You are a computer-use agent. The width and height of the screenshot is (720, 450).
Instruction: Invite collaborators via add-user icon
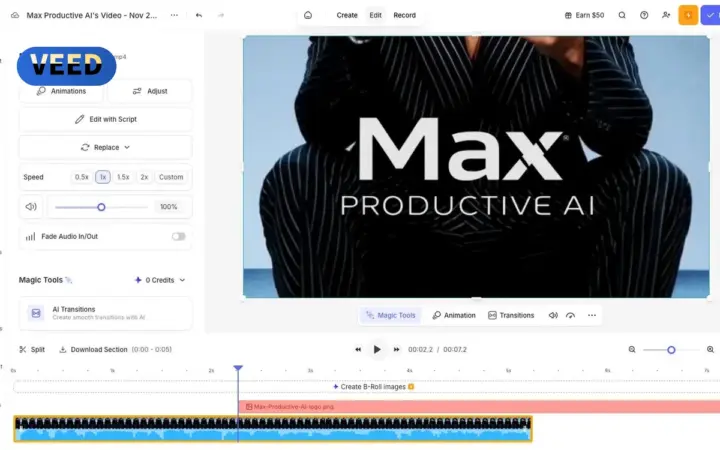click(666, 15)
